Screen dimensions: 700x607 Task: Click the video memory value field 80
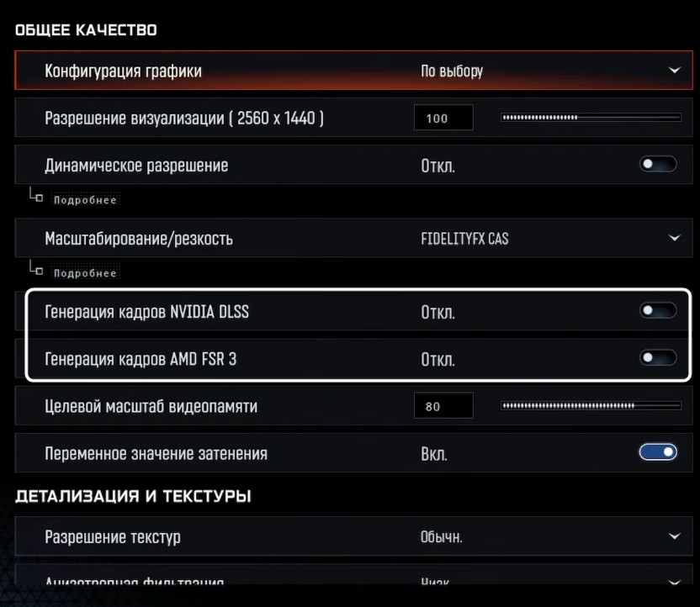[x=443, y=407]
